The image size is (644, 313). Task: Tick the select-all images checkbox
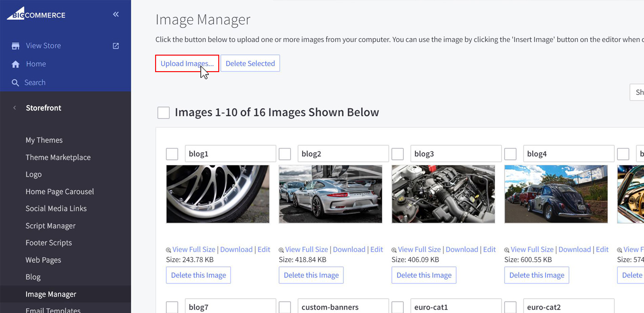pyautogui.click(x=164, y=113)
